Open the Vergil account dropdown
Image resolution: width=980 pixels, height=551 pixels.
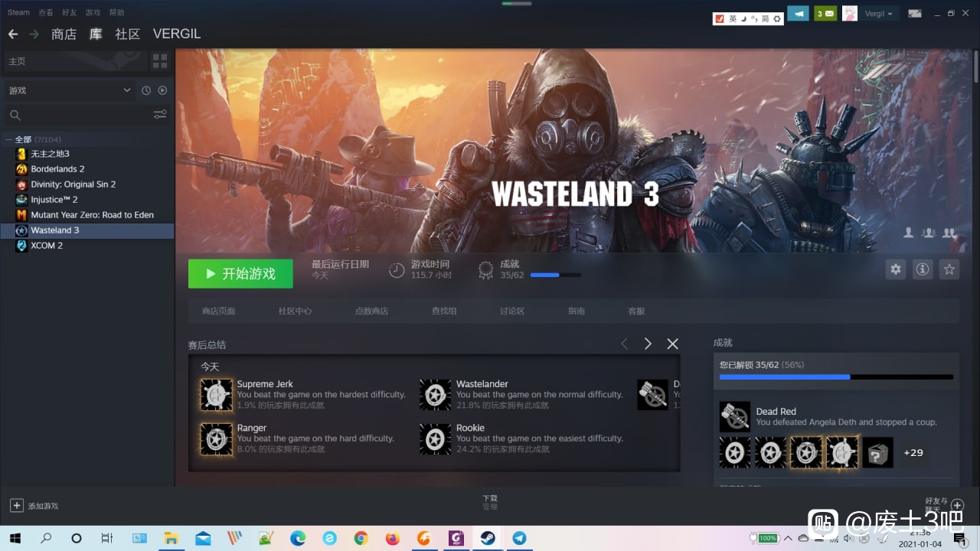click(x=879, y=14)
